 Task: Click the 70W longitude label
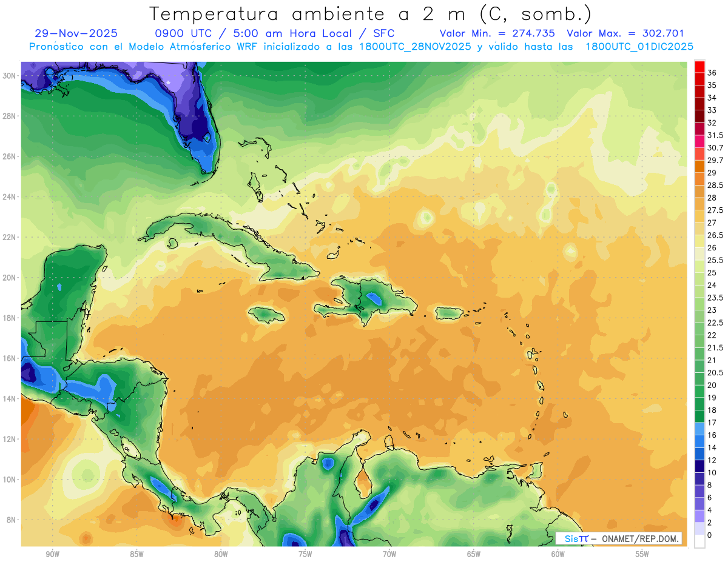click(389, 554)
